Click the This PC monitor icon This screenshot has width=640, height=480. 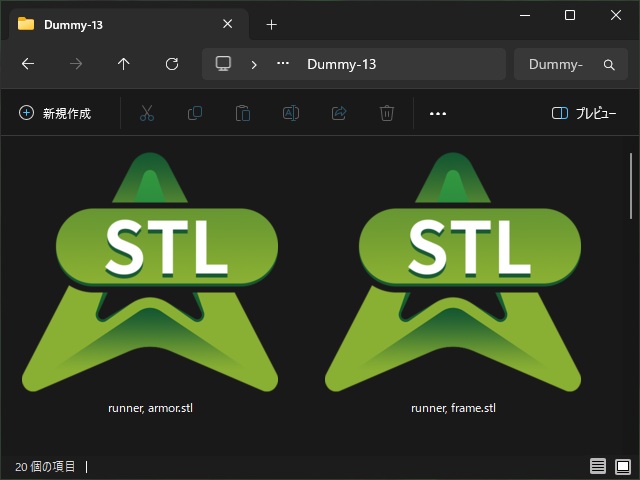click(x=223, y=64)
